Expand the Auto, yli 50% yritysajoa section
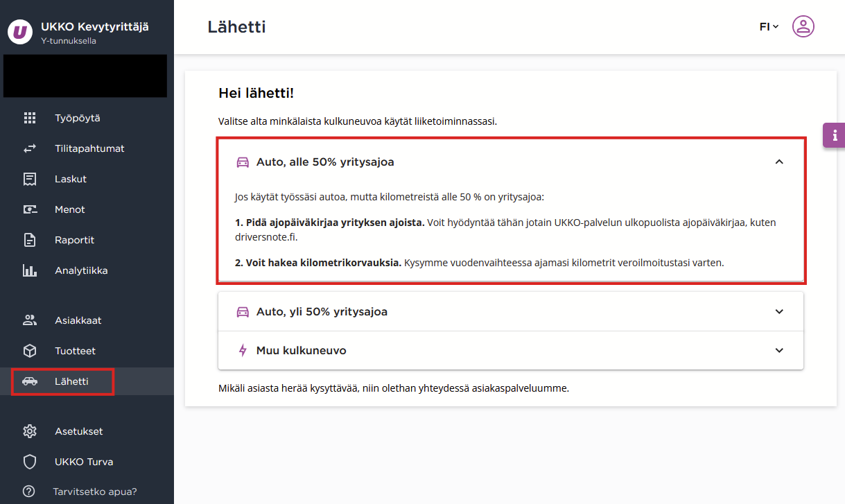Viewport: 845px width, 504px height. 511,312
